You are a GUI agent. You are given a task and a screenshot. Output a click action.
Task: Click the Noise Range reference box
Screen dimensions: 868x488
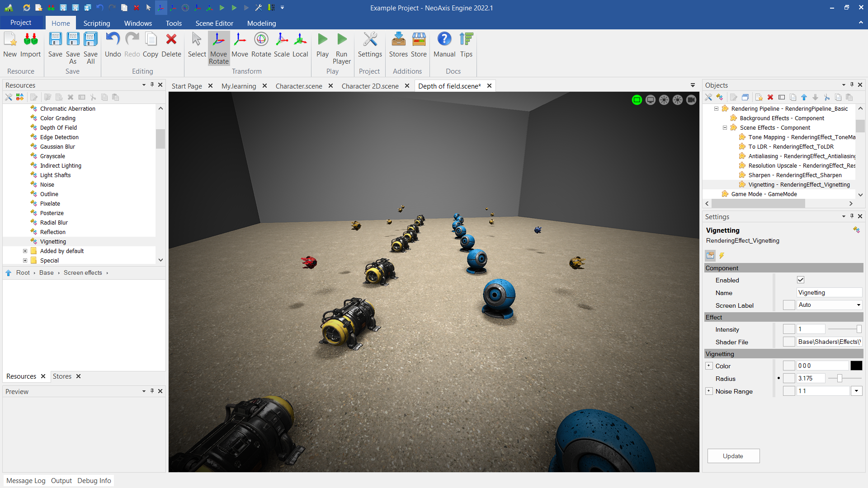789,391
